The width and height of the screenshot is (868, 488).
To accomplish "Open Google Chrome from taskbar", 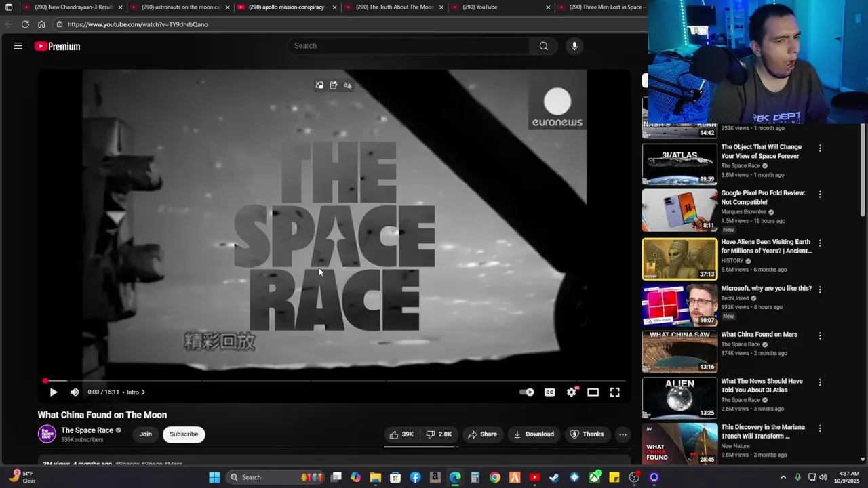I will click(495, 477).
